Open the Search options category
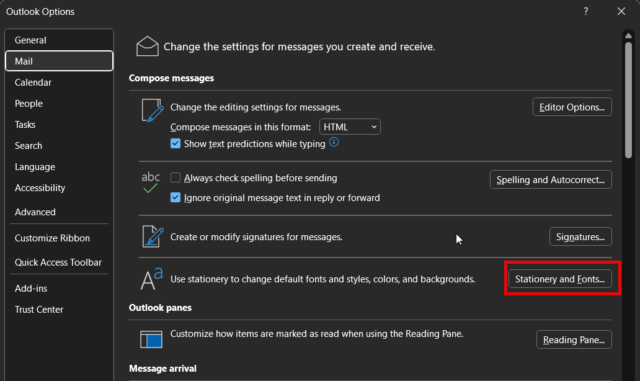This screenshot has height=381, width=640. pyautogui.click(x=59, y=145)
